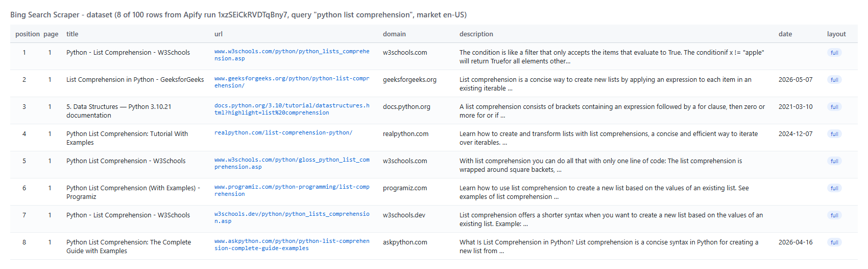868x269 pixels.
Task: Click the domain cell 'askpython.com'
Action: 405,242
